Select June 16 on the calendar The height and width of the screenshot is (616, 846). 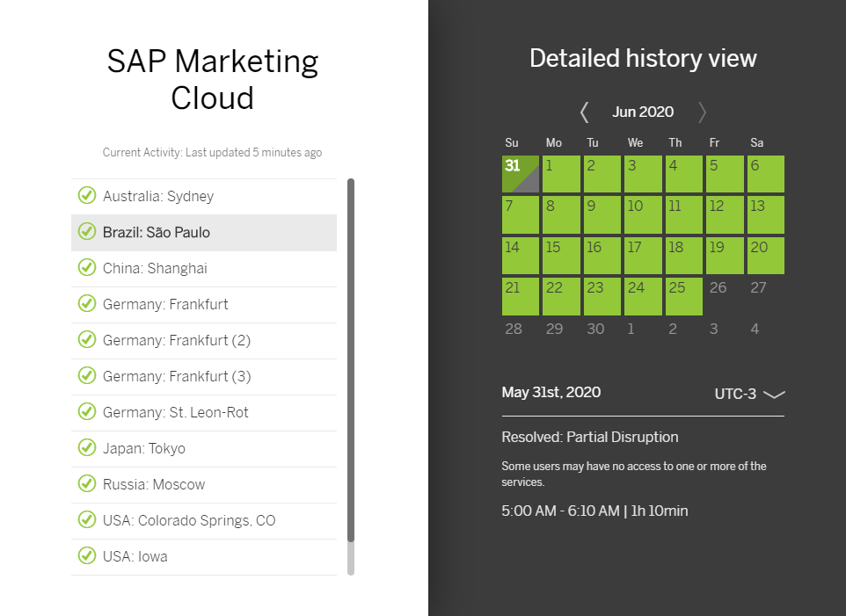(x=602, y=256)
